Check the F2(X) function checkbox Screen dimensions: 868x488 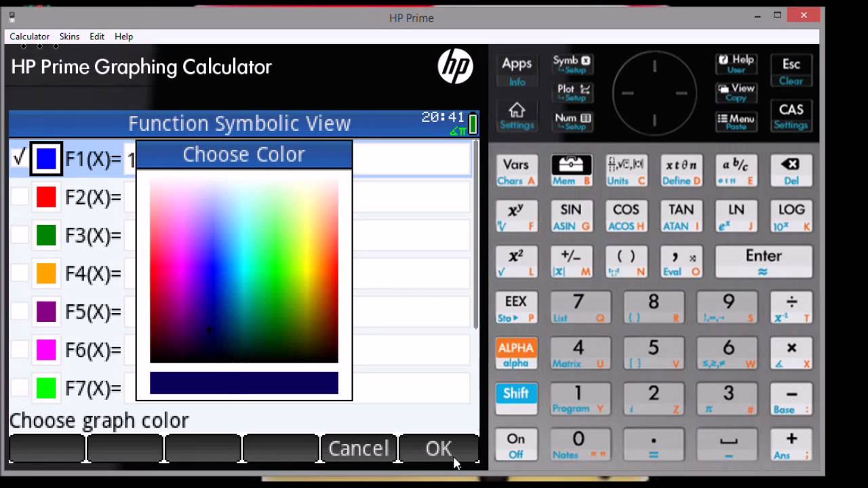(x=20, y=197)
